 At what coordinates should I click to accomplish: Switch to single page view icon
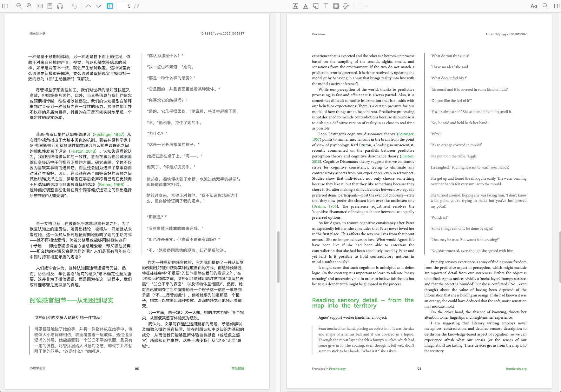tap(50, 6)
